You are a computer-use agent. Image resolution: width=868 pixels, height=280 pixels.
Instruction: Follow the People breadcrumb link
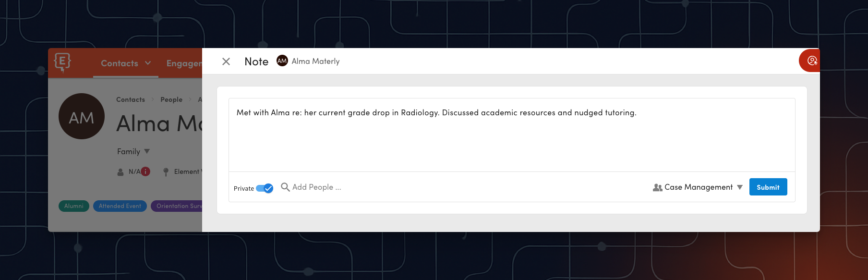pyautogui.click(x=171, y=99)
